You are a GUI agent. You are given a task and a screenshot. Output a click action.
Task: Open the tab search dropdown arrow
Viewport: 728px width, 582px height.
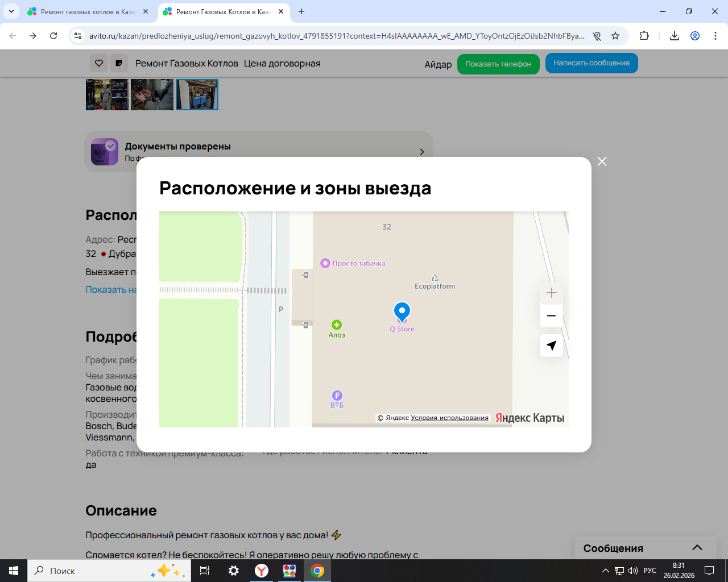click(11, 11)
